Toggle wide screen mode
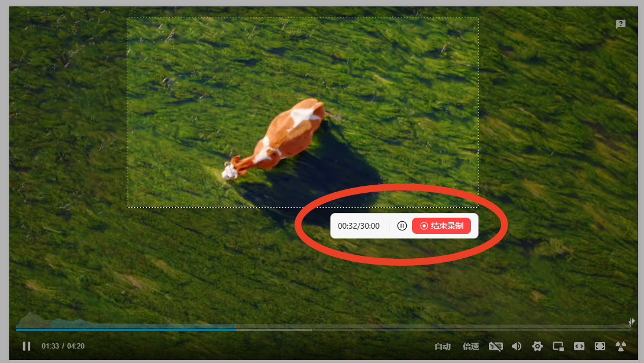 pos(579,346)
